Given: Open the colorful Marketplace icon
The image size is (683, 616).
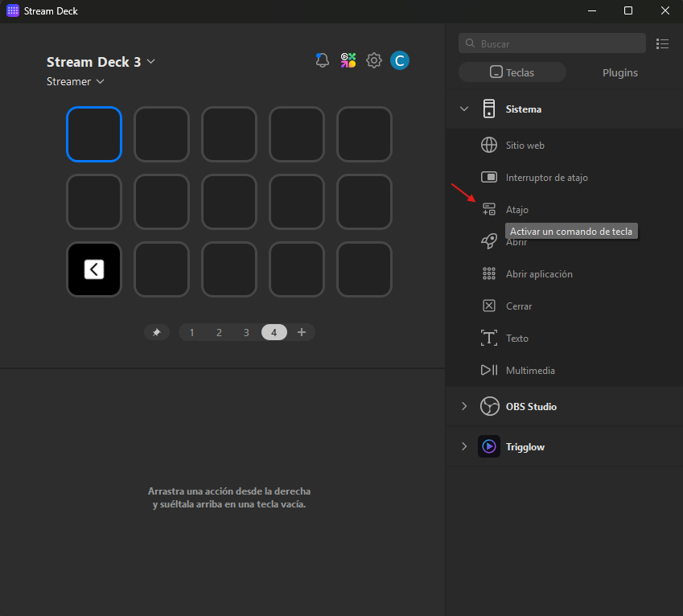Looking at the screenshot, I should tap(348, 60).
